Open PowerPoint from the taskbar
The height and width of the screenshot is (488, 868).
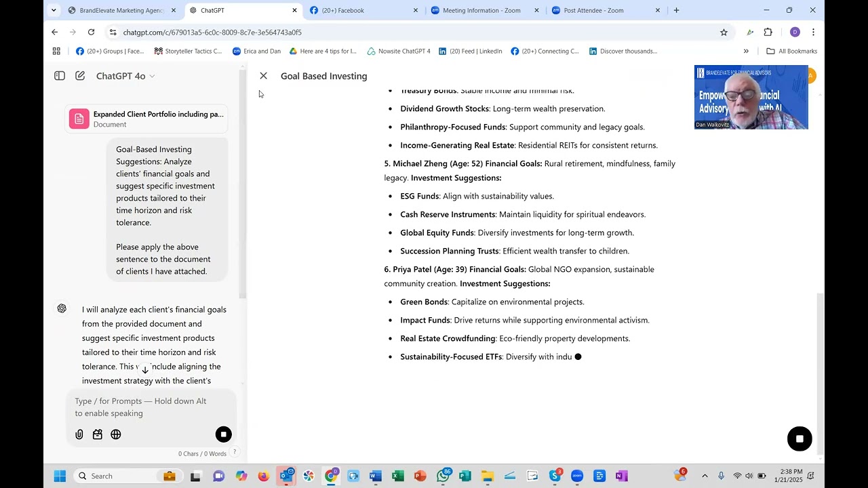(x=420, y=476)
